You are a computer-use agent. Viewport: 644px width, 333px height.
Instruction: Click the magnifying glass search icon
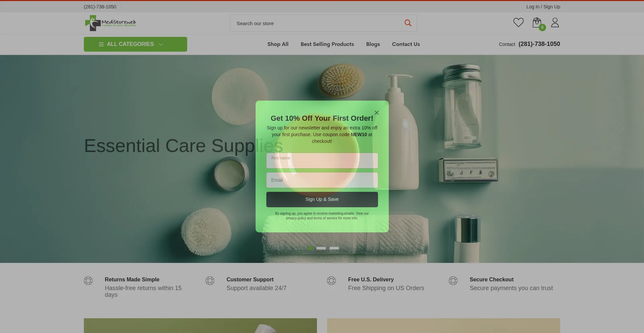[408, 23]
